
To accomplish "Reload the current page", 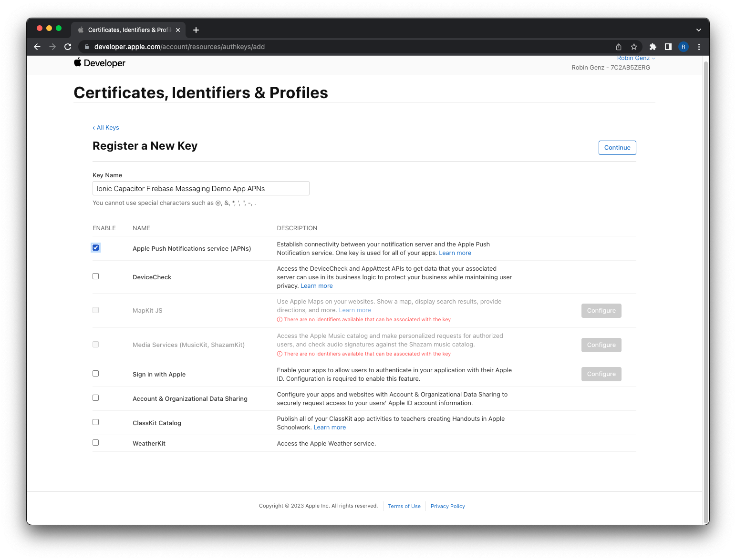I will (x=68, y=47).
